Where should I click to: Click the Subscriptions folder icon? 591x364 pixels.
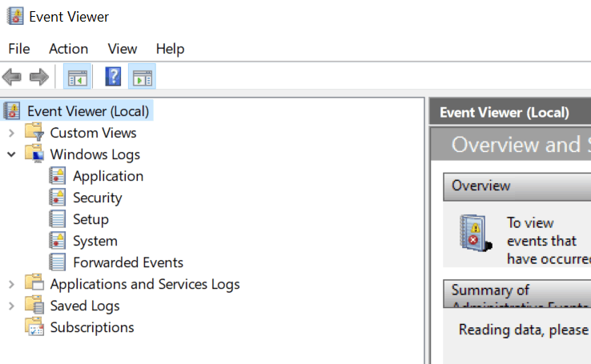pyautogui.click(x=34, y=326)
